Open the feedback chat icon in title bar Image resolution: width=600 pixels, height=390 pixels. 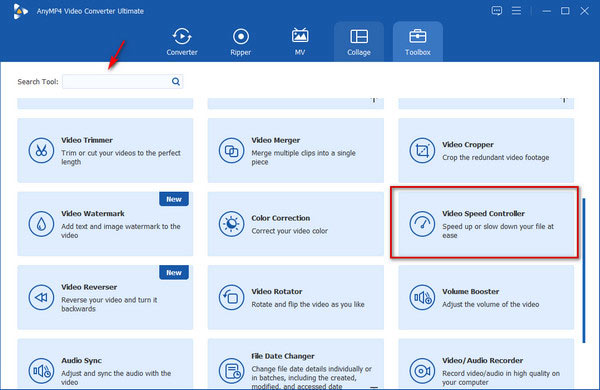[497, 11]
